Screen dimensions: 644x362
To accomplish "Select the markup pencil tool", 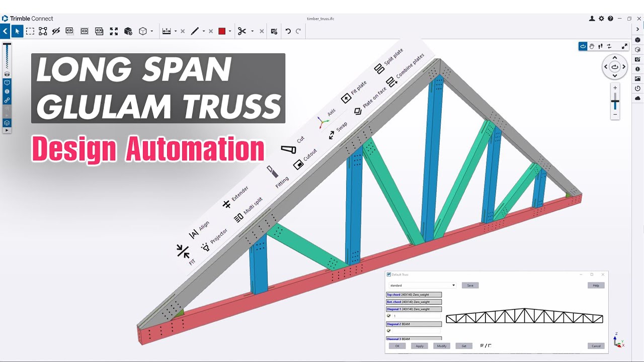I will tap(195, 31).
